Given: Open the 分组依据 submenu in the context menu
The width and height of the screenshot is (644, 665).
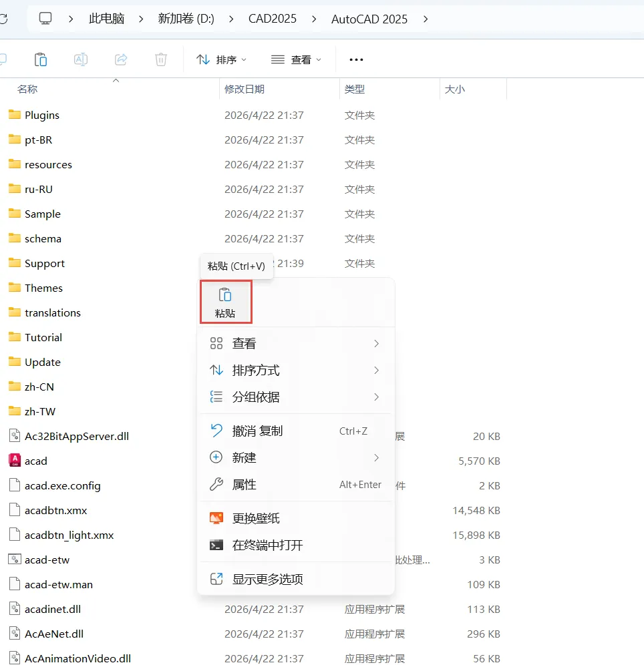Looking at the screenshot, I should click(x=295, y=397).
